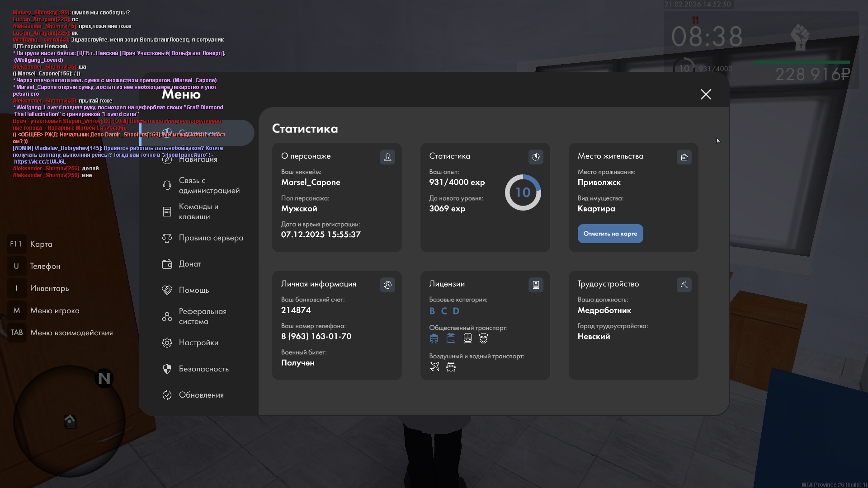Click the pickaxe icon in Трудоустройство card
This screenshot has width=868, height=488.
684,285
